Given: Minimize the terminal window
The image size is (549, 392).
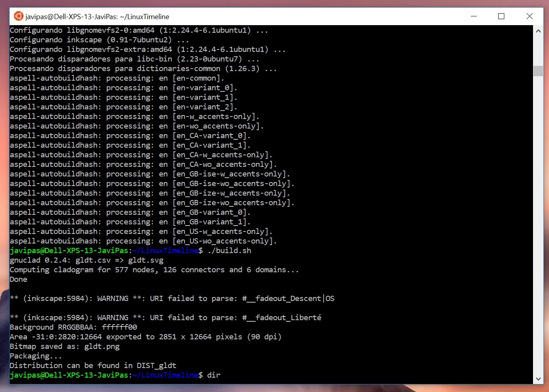Looking at the screenshot, I should [474, 16].
